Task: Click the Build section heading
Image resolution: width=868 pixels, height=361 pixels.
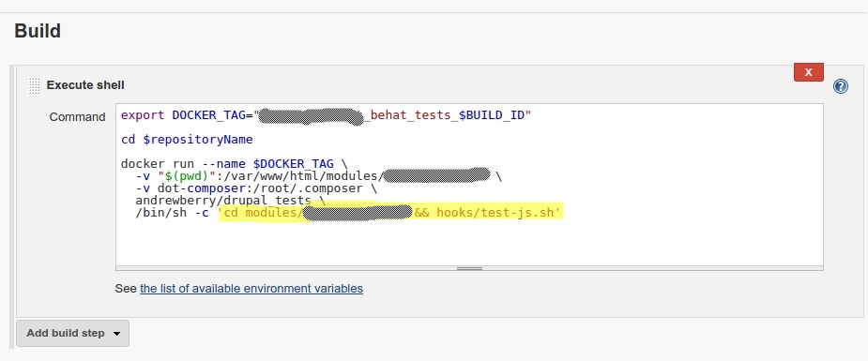Action: pyautogui.click(x=38, y=31)
